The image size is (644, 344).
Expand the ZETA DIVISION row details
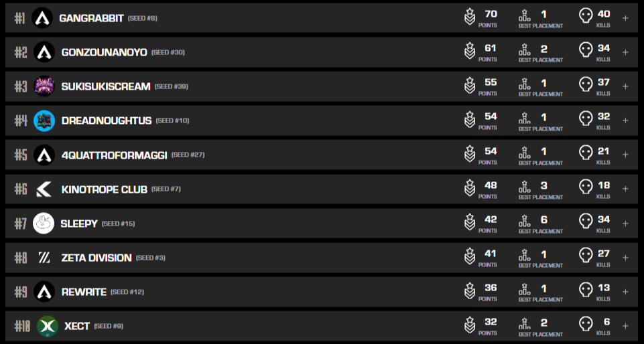pyautogui.click(x=625, y=258)
